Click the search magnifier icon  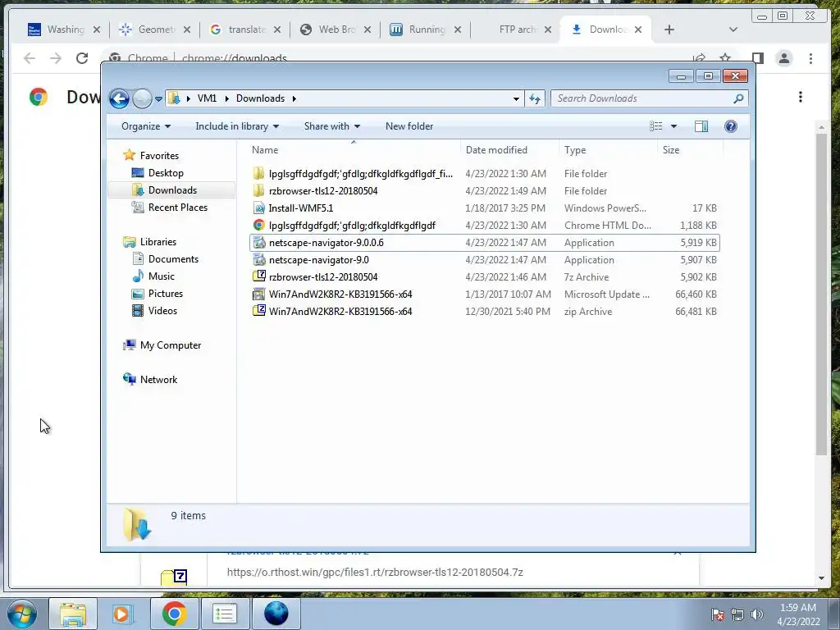[739, 98]
